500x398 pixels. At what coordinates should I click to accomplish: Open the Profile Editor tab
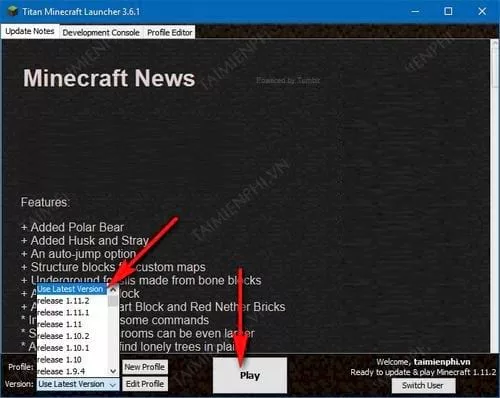(x=170, y=32)
